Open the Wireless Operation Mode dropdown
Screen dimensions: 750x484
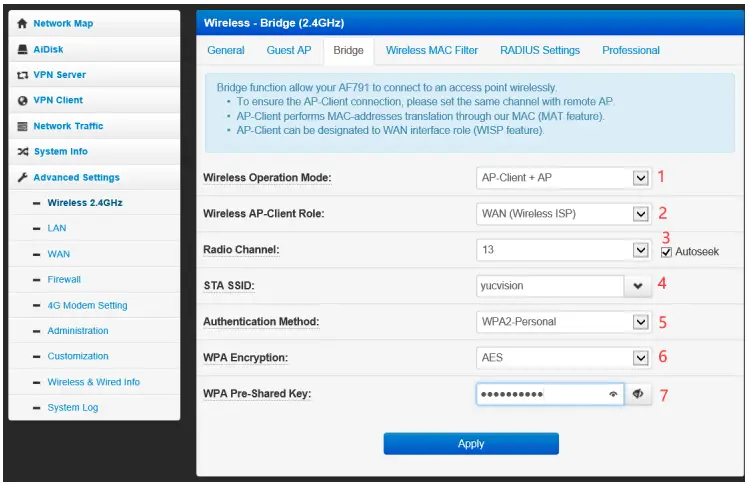pyautogui.click(x=641, y=178)
